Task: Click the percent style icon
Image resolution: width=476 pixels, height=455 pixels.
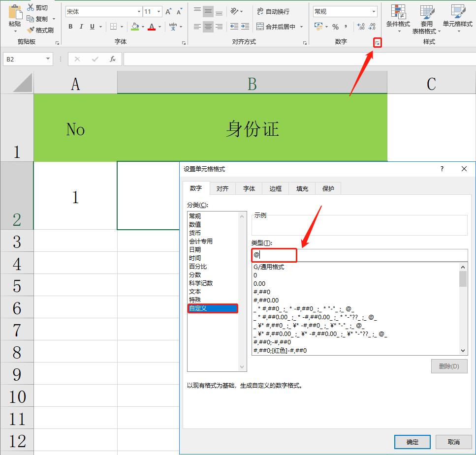Action: tap(335, 27)
